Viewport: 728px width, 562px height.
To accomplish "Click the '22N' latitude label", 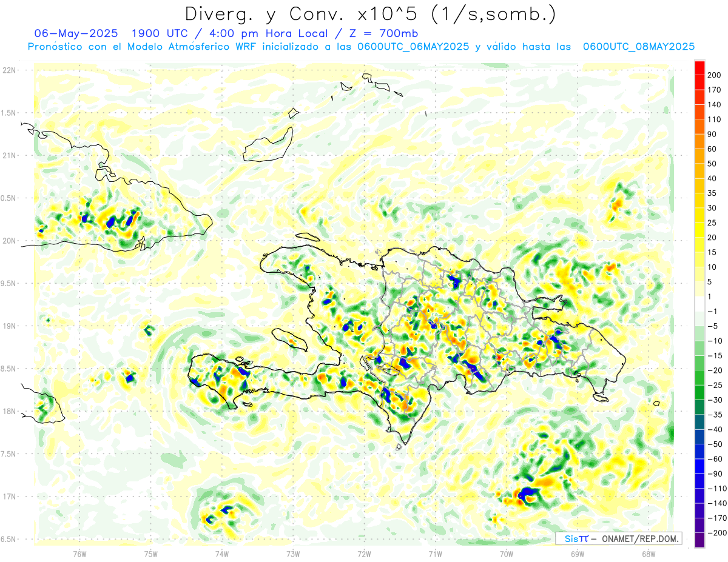I will [x=9, y=70].
